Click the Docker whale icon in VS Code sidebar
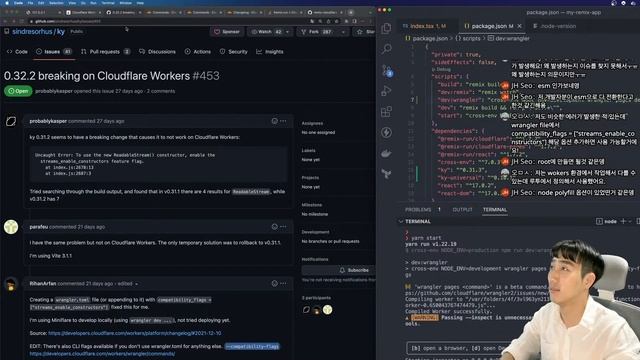The width and height of the screenshot is (640, 360). coord(386,153)
